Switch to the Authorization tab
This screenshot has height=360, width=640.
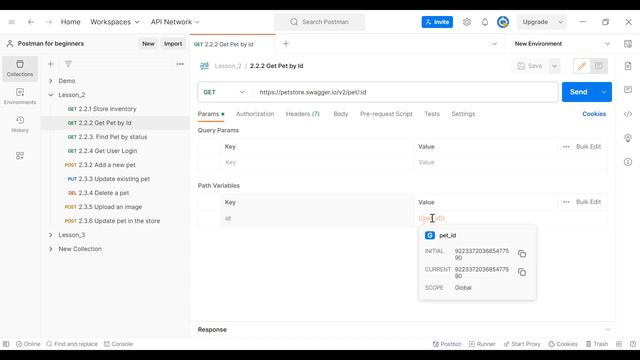coord(255,114)
